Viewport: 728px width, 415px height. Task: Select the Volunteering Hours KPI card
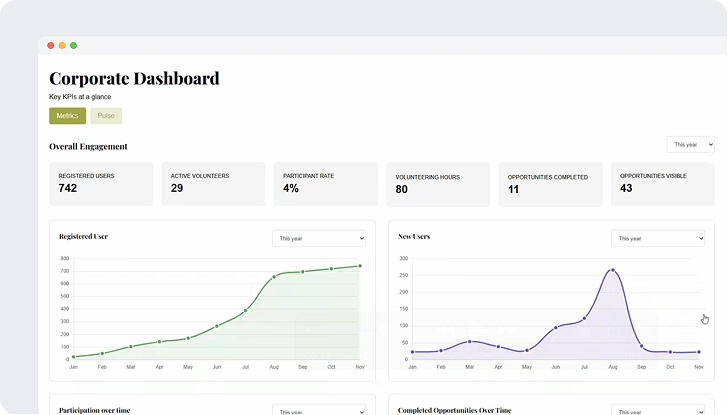(x=438, y=183)
